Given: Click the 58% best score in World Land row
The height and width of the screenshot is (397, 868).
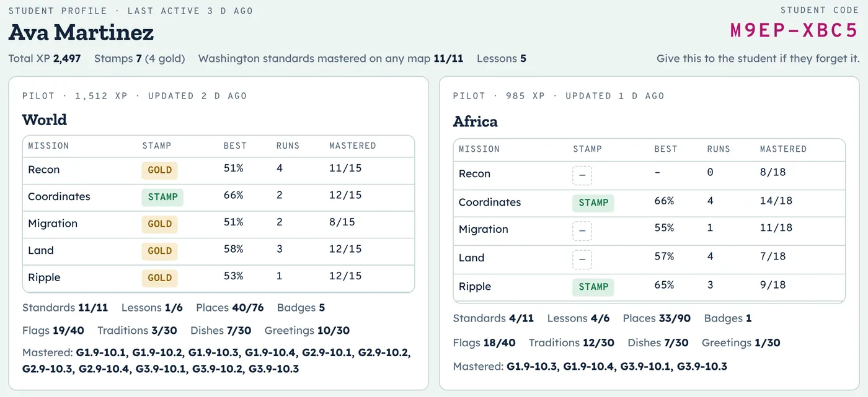Looking at the screenshot, I should click(234, 249).
